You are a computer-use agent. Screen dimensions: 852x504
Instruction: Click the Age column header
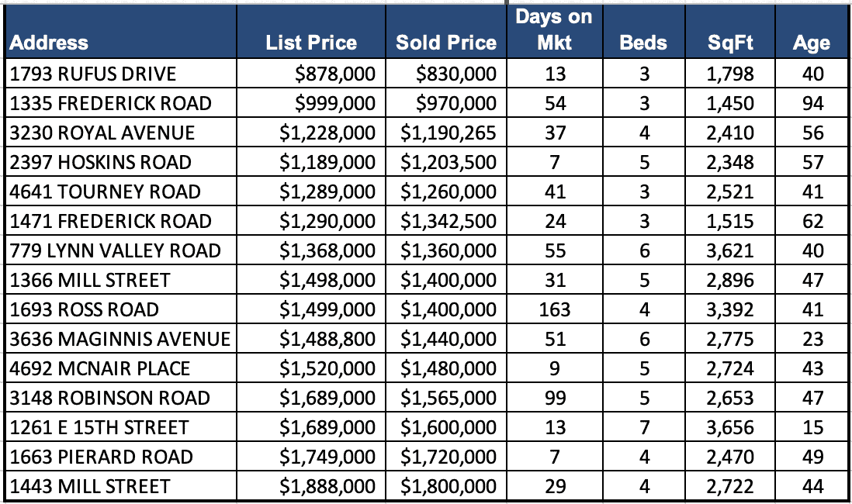click(811, 43)
